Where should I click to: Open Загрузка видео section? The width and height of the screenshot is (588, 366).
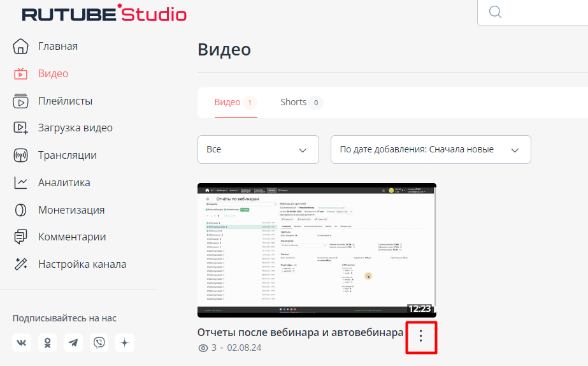pos(75,128)
